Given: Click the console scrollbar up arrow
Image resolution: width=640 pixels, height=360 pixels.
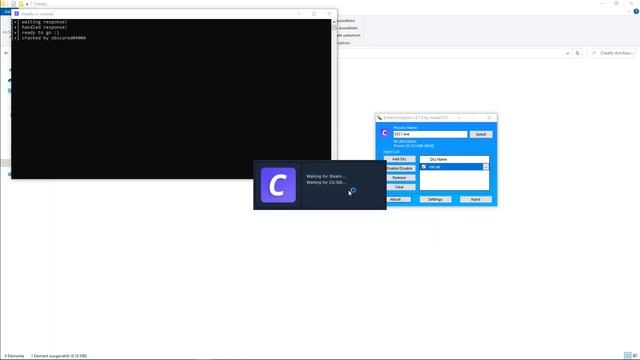Looking at the screenshot, I should (334, 22).
